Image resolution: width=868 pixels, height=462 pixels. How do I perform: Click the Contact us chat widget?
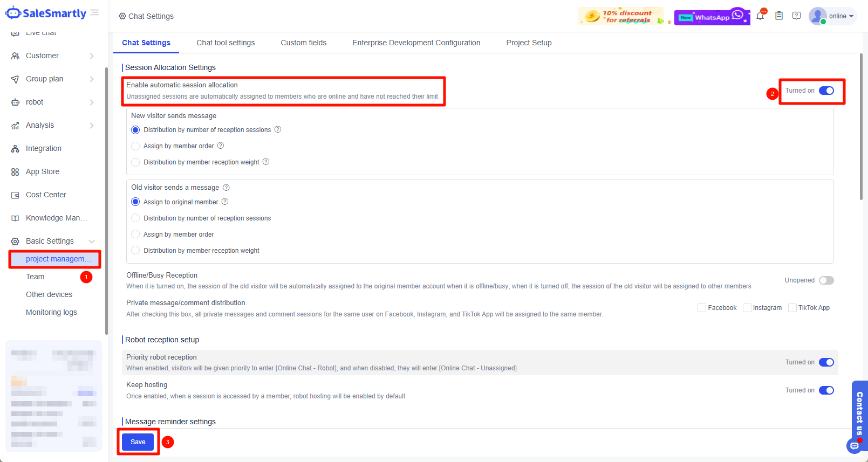point(859,415)
